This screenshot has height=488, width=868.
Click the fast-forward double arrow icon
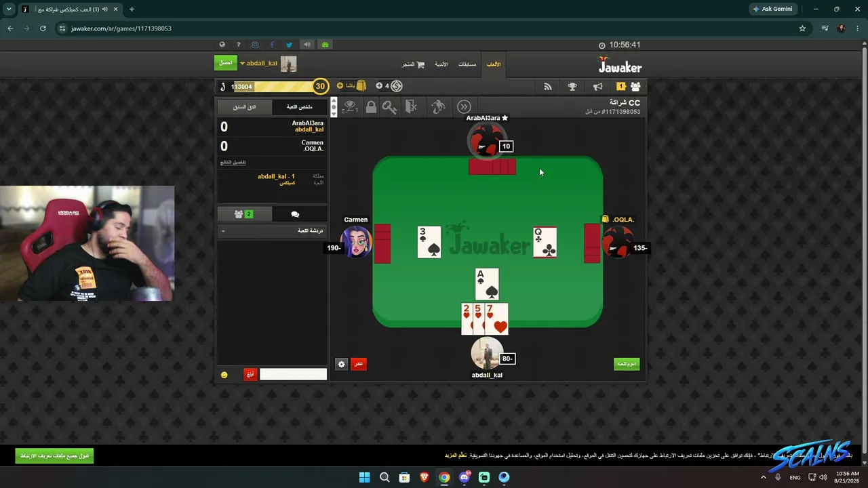tap(464, 106)
